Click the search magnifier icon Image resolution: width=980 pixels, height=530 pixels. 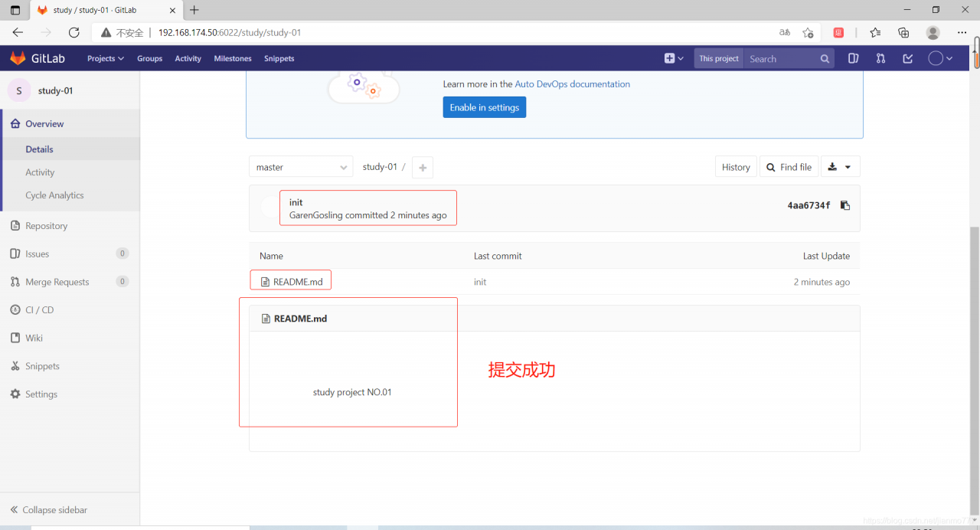point(825,59)
